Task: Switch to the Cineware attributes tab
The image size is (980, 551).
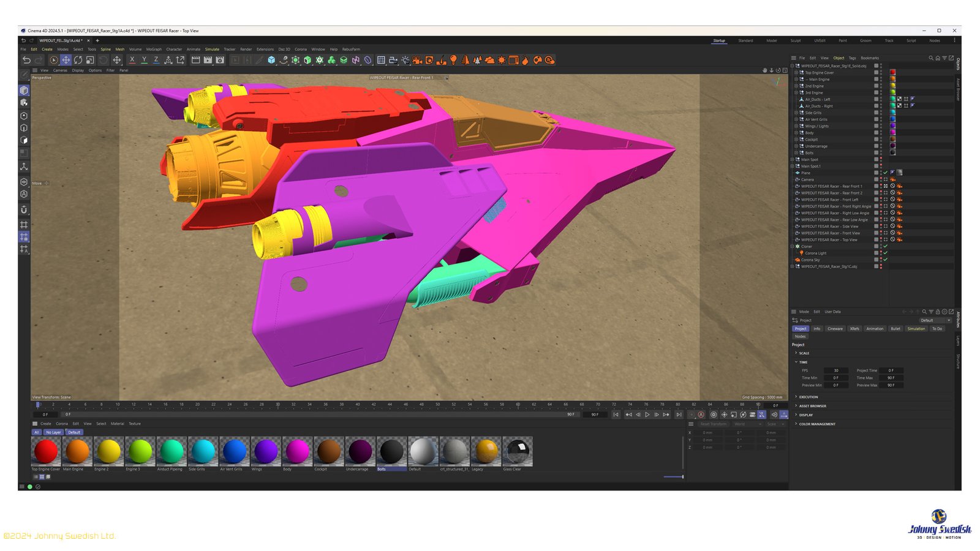Action: coord(835,329)
